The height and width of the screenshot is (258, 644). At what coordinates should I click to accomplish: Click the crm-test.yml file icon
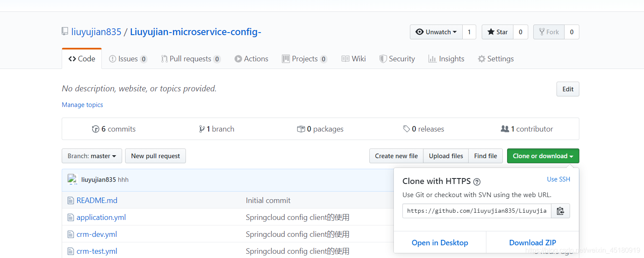click(x=71, y=251)
